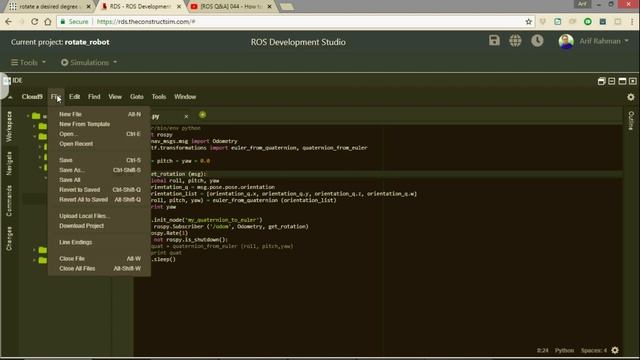The height and width of the screenshot is (360, 640).
Task: Click the IDE window minimize icon
Action: 611,81
